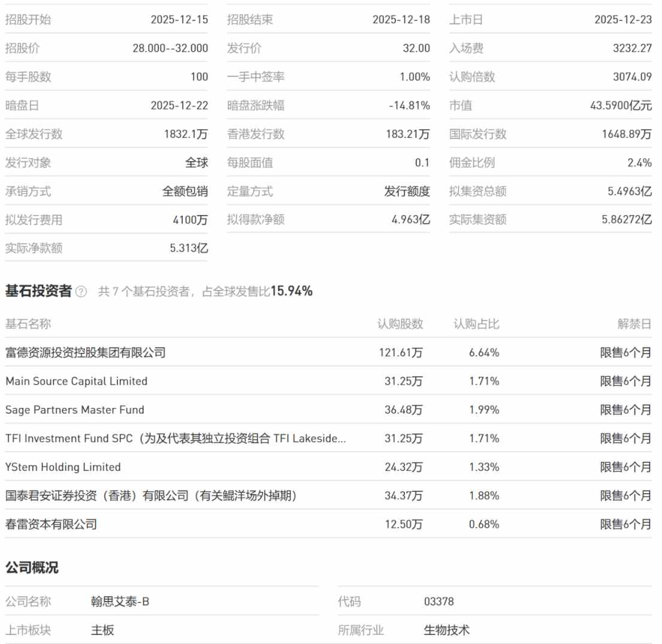Viewport: 662px width, 644px height.
Task: Open cornerstone row YStem Holding Limited
Action: tap(328, 467)
